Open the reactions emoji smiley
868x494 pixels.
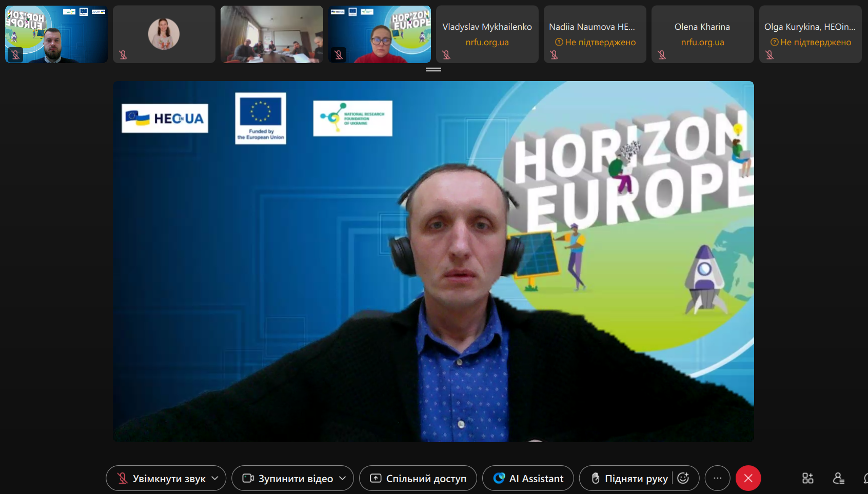683,478
